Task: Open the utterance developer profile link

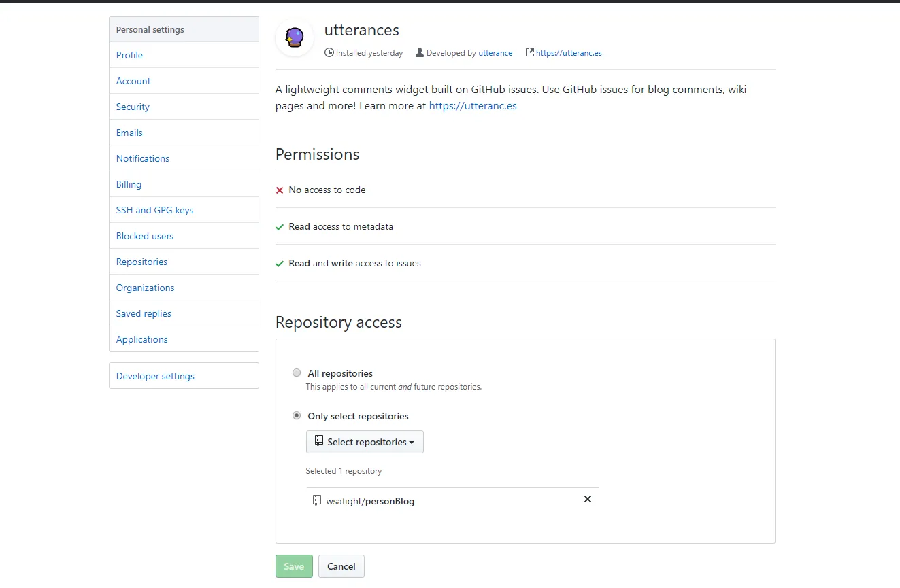Action: click(495, 53)
